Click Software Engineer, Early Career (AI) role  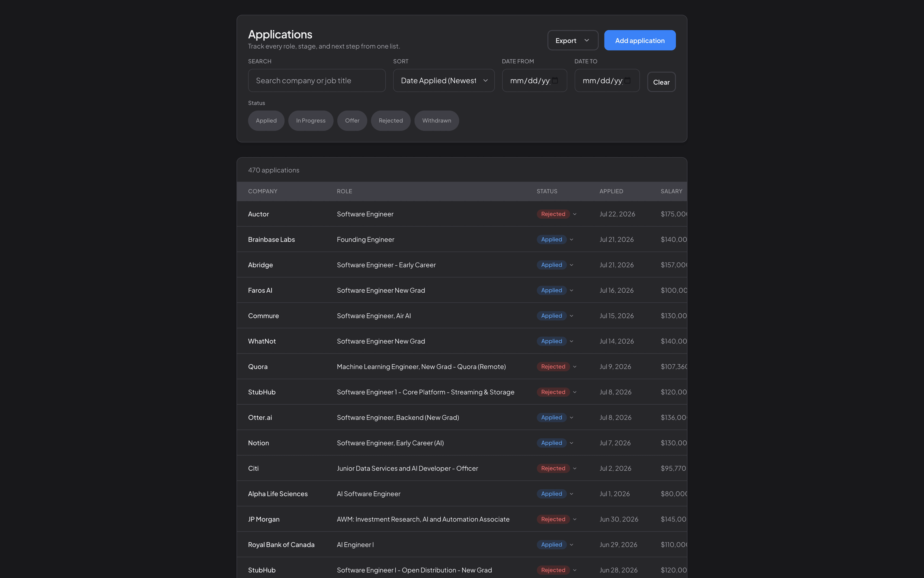tap(390, 443)
